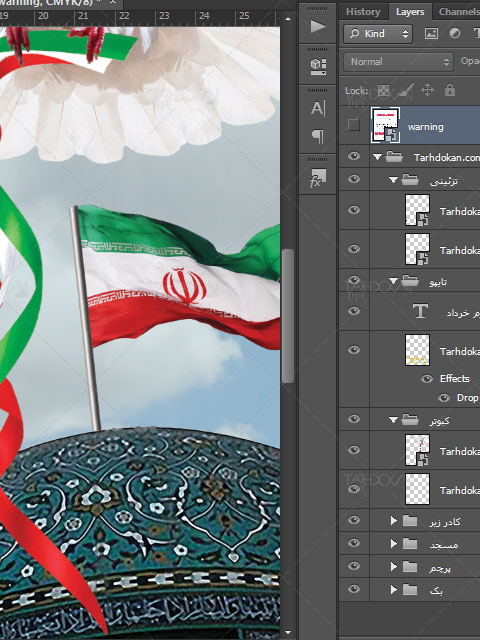Open the Styles fx panel icon
Image resolution: width=480 pixels, height=640 pixels.
318,178
